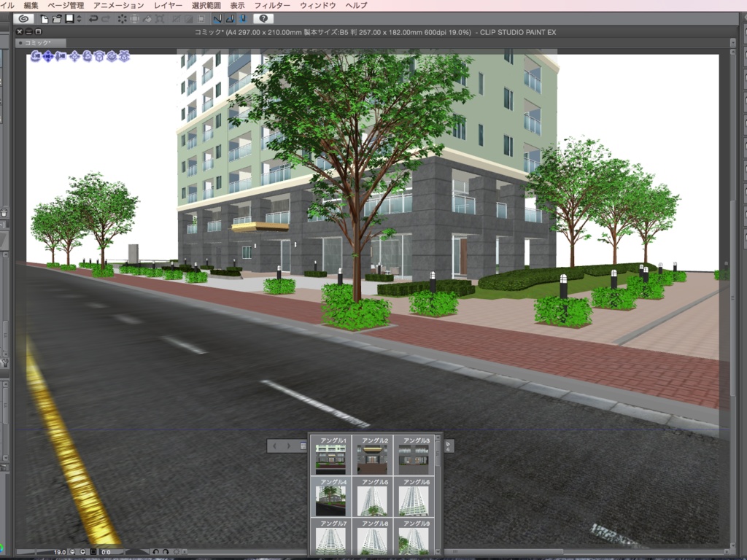Viewport: 747px width, 560px height.
Task: Click the previous arrow beside the angle palette
Action: pos(275,446)
